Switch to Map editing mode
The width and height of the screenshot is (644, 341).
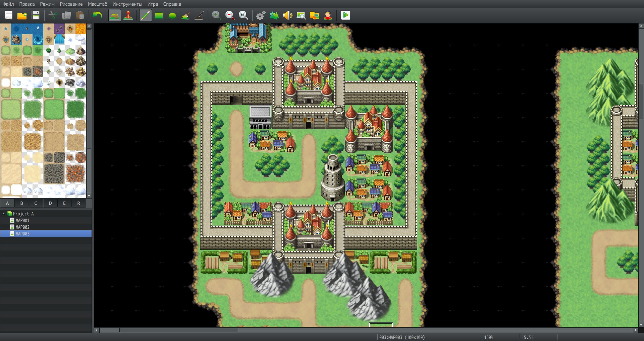click(115, 15)
